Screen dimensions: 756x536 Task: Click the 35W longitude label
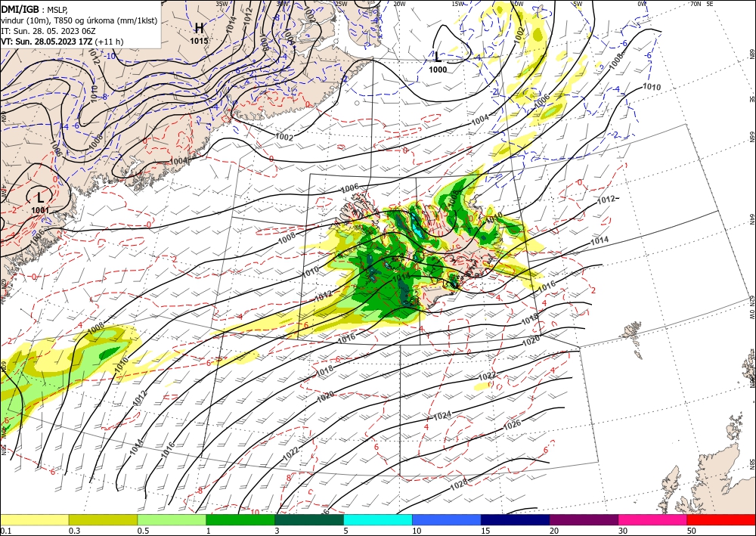(x=222, y=4)
